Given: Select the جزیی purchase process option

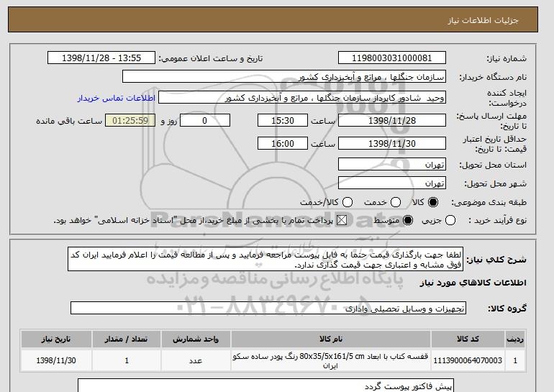Looking at the screenshot, I should (x=450, y=220).
